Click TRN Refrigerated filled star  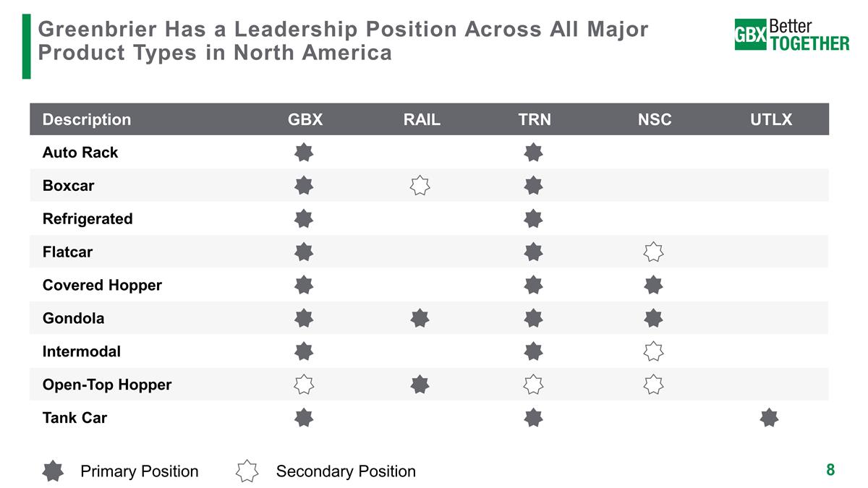(x=534, y=218)
